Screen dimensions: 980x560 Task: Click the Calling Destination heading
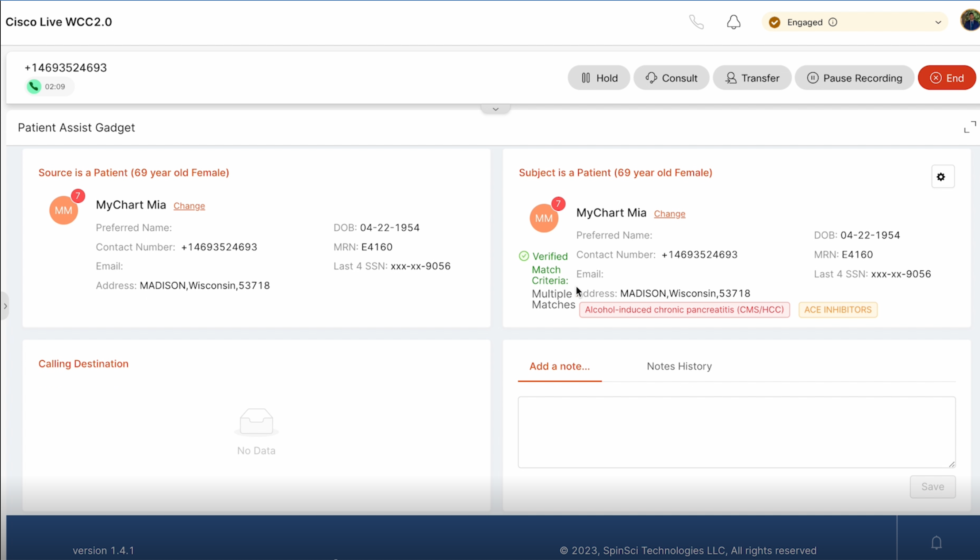pos(84,364)
